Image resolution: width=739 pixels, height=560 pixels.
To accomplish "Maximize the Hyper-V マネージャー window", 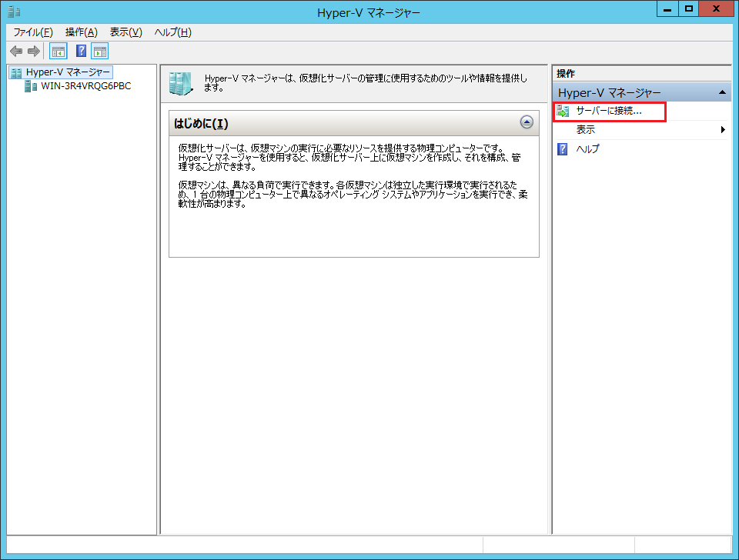I will 688,8.
